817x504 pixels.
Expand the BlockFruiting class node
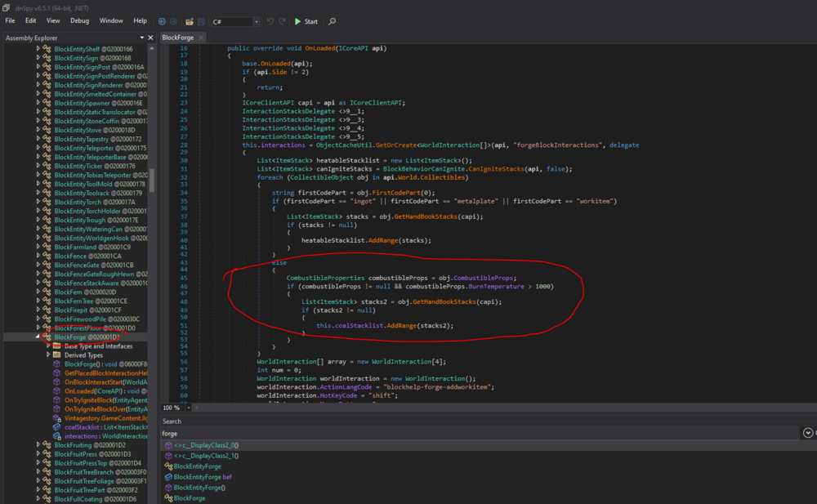pos(38,445)
